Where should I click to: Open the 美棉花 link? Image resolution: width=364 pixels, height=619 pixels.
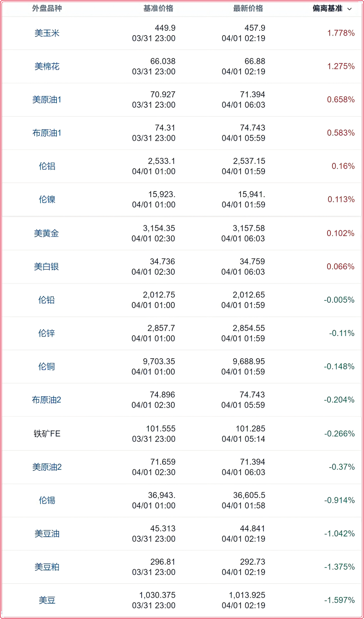[47, 66]
